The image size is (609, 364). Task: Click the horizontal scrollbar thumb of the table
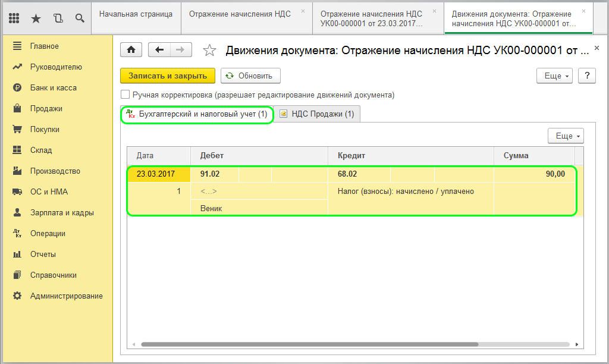pos(309,344)
